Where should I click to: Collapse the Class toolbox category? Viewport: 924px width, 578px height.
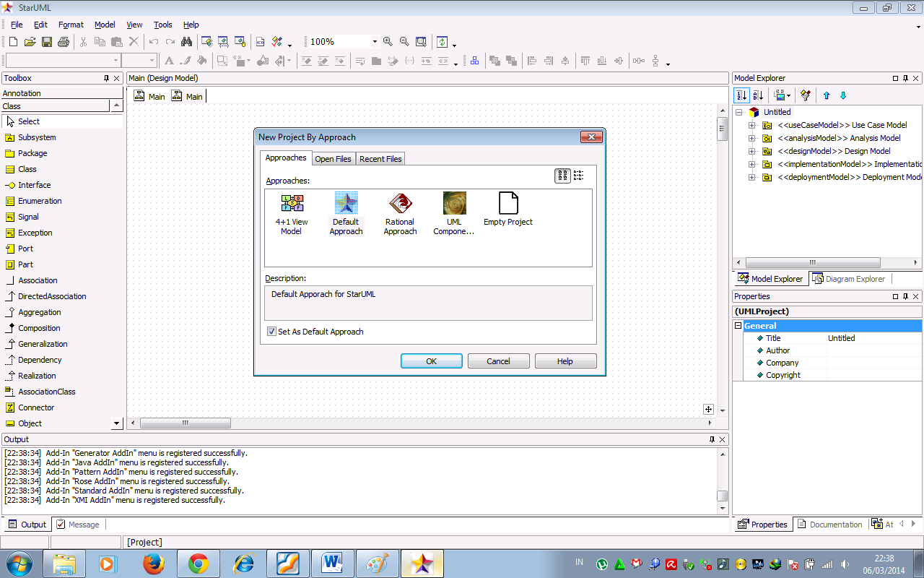pos(117,106)
